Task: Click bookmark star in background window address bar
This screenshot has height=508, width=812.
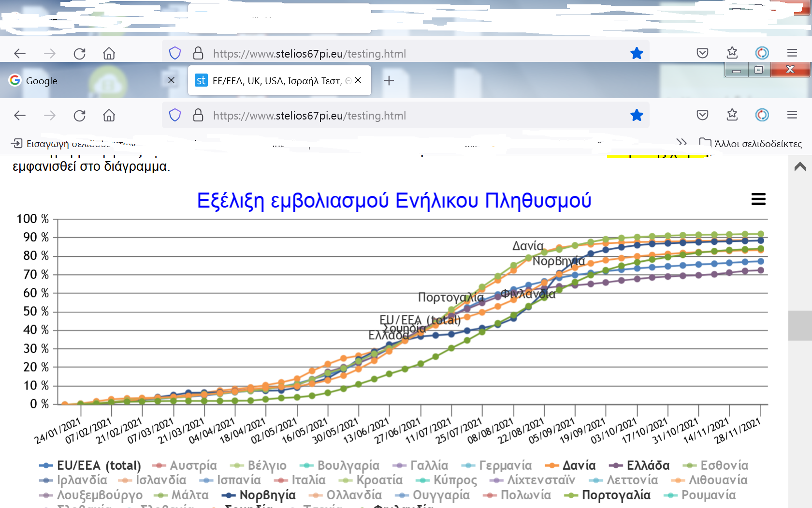Action: tap(637, 53)
